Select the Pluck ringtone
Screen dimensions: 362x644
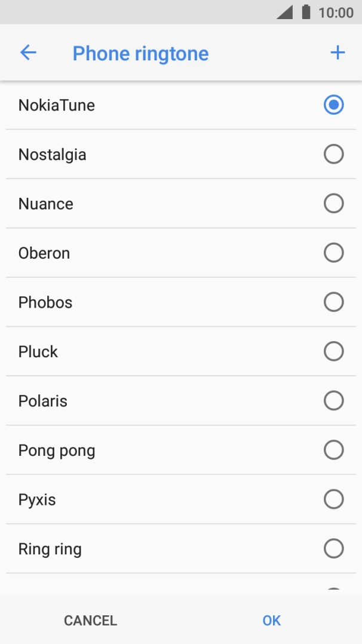point(333,351)
